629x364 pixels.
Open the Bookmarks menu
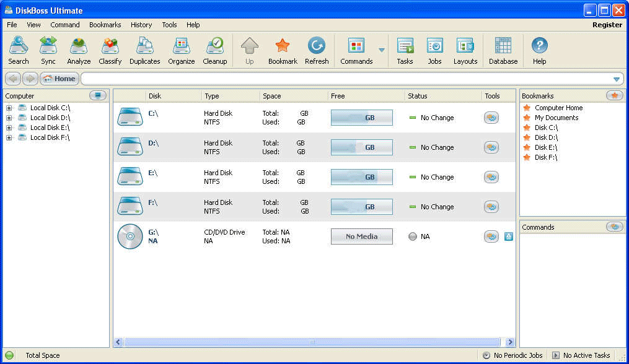coord(105,25)
